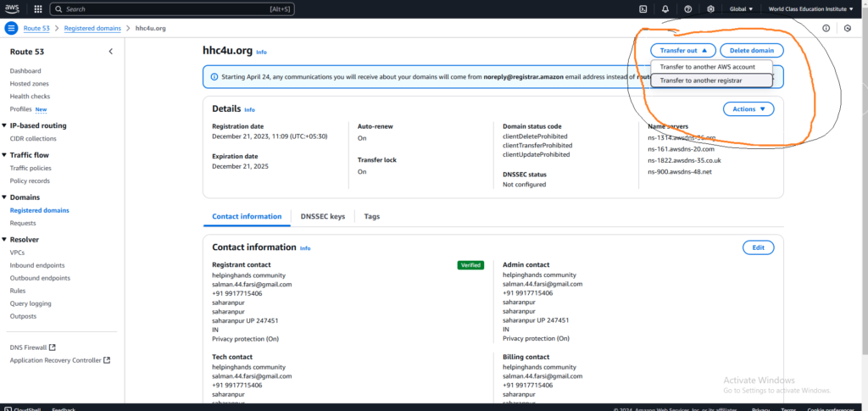Click name server ns-1822.awsdns-35.co.uk
The height and width of the screenshot is (411, 868).
click(x=684, y=160)
